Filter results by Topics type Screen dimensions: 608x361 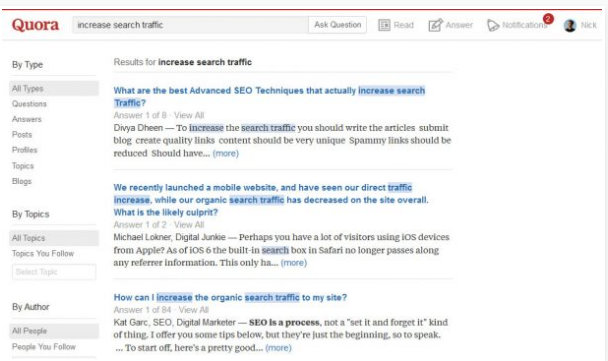(22, 166)
